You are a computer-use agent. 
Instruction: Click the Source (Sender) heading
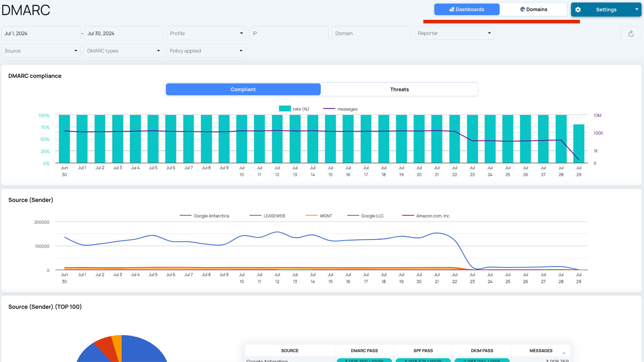click(31, 200)
